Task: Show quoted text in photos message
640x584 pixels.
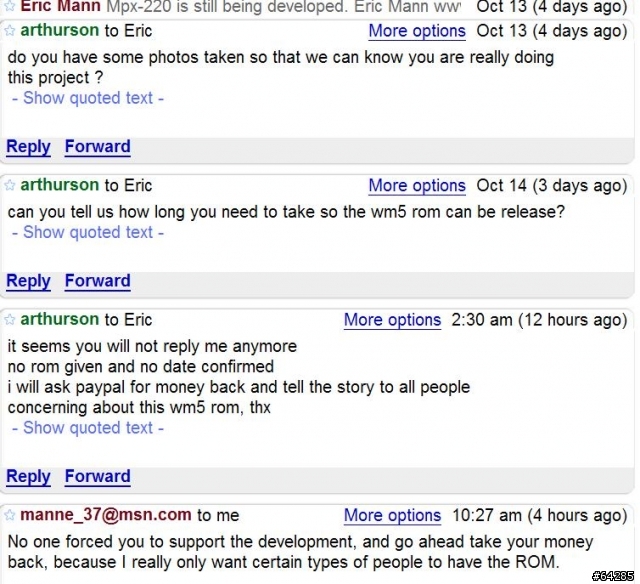Action: click(x=88, y=98)
